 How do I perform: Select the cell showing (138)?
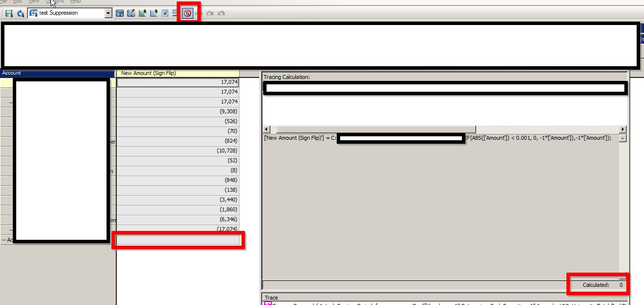tap(178, 190)
